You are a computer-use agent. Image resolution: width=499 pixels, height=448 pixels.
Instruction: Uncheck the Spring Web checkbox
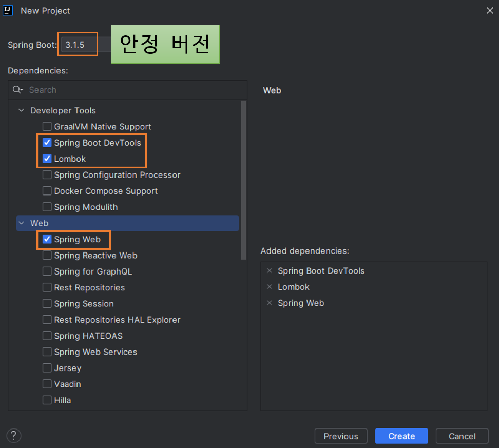tap(47, 239)
